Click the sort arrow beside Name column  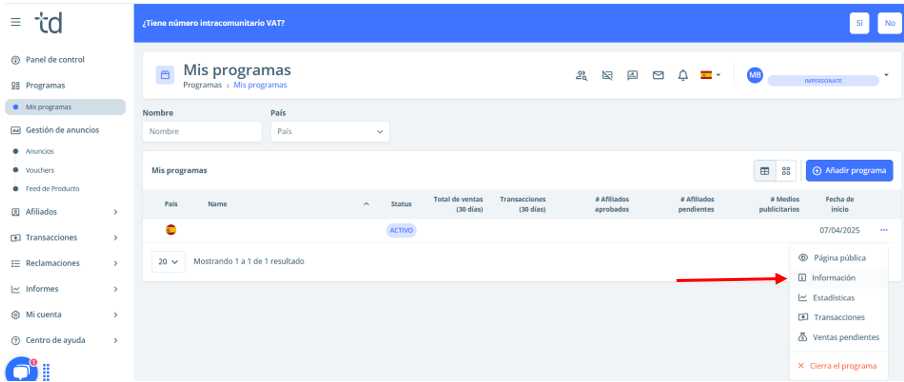click(366, 204)
